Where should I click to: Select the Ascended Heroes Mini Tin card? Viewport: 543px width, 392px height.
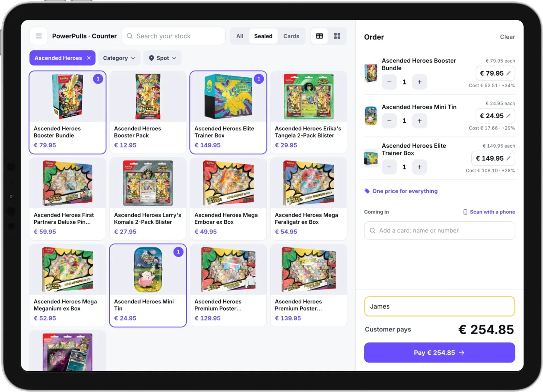pos(148,285)
